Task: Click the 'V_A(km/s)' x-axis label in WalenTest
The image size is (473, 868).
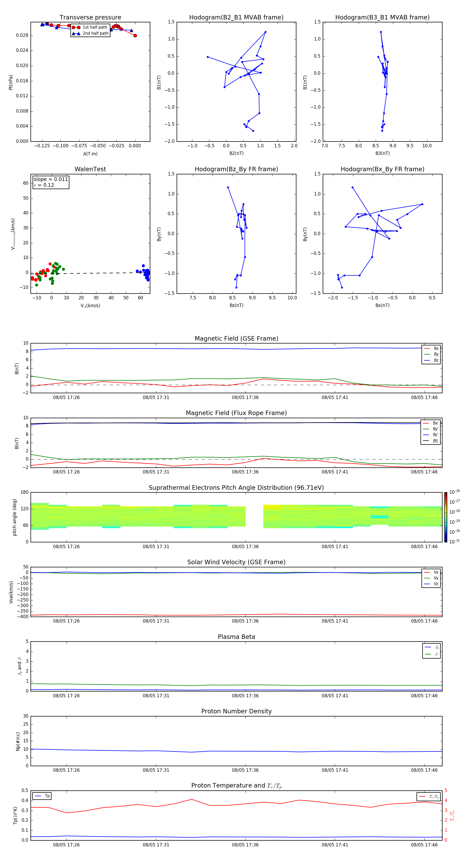Action: tap(90, 306)
